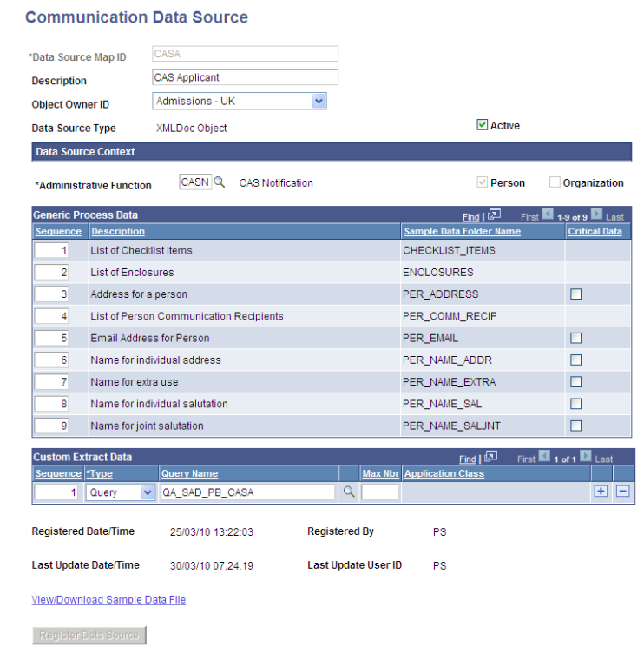
Task: Click Find in Generic Process Data
Action: [x=470, y=217]
